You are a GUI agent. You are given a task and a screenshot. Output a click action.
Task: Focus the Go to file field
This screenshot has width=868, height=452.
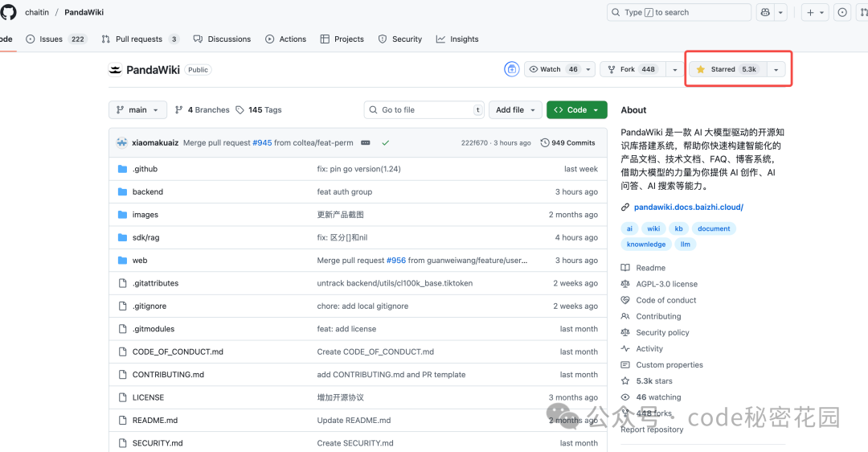pyautogui.click(x=424, y=109)
